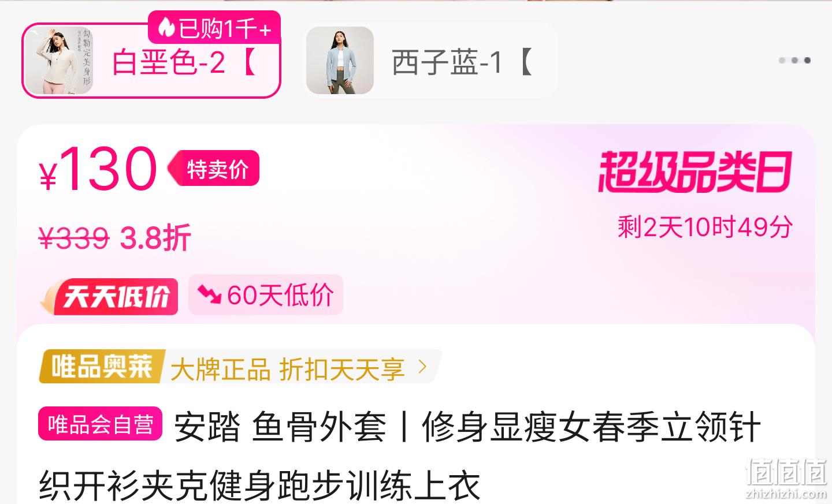Screen dimensions: 832x504
Task: Open 大牌正品 折扣天天享 link
Action: (288, 369)
